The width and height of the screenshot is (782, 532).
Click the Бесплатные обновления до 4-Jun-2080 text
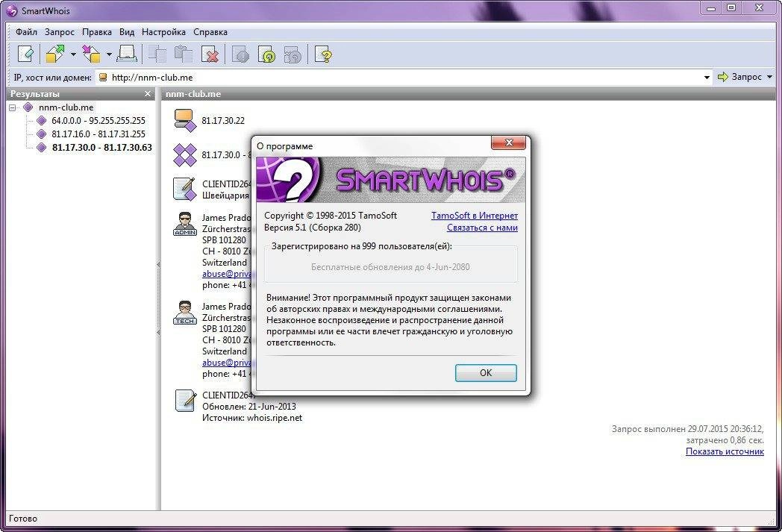tap(390, 267)
